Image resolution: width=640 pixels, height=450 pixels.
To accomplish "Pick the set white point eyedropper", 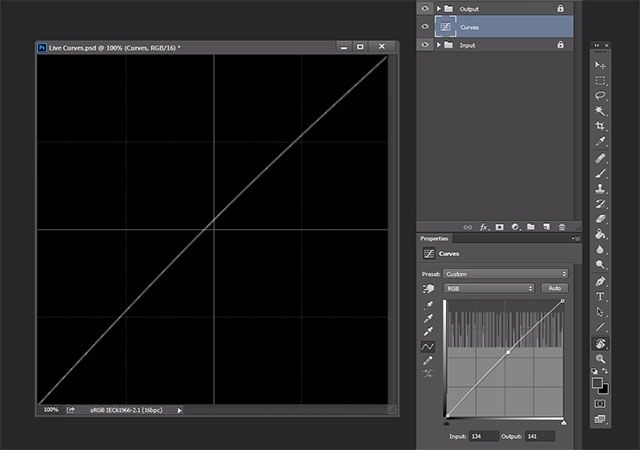I will click(428, 332).
